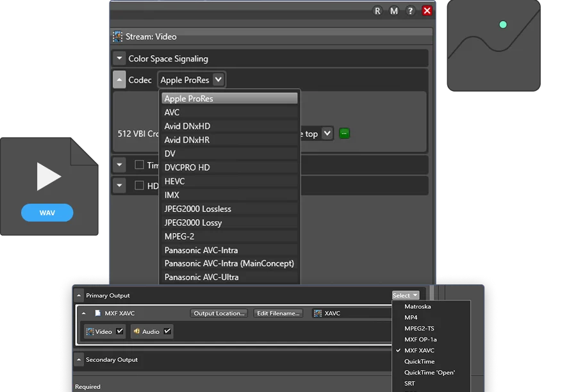This screenshot has height=392, width=562.
Task: Click the MXF XAVC document icon
Action: (x=97, y=313)
